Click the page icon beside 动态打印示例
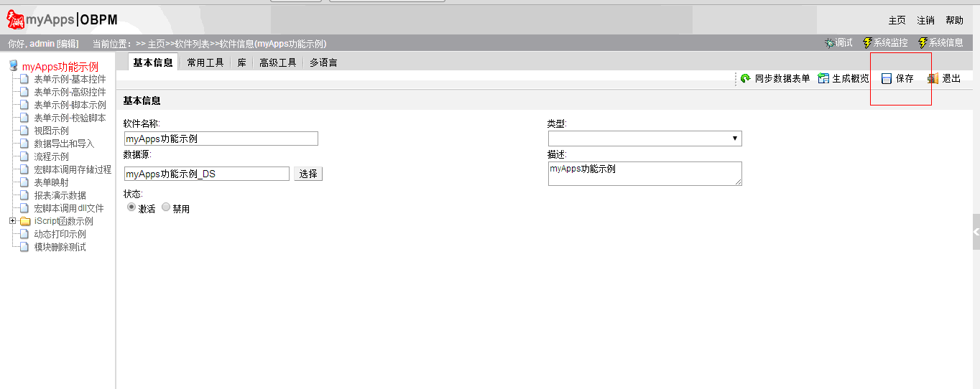 24,234
